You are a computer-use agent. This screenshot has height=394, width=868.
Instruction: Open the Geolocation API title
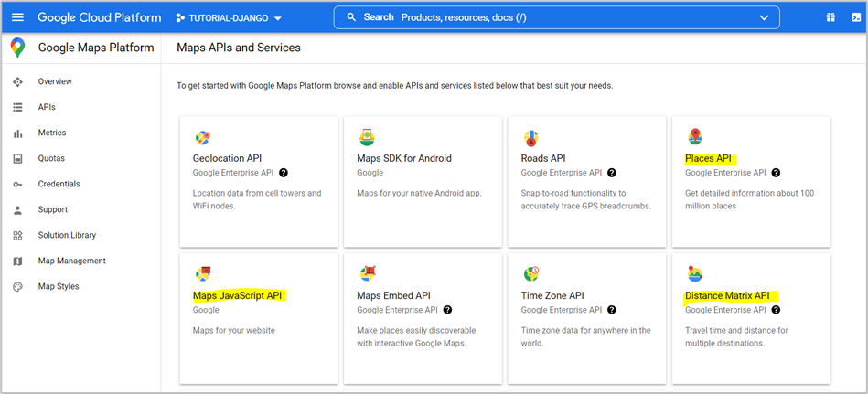(227, 158)
